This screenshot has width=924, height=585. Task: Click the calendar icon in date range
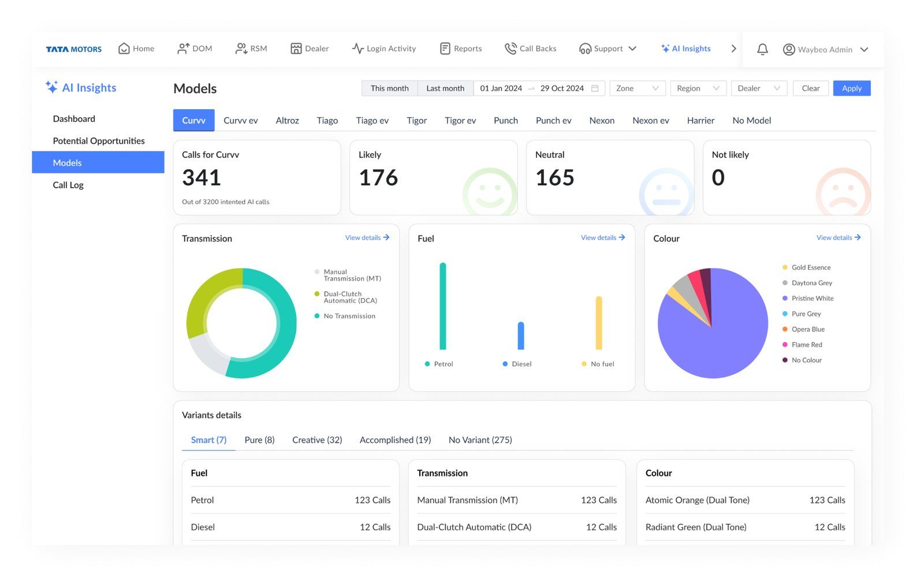coord(595,88)
